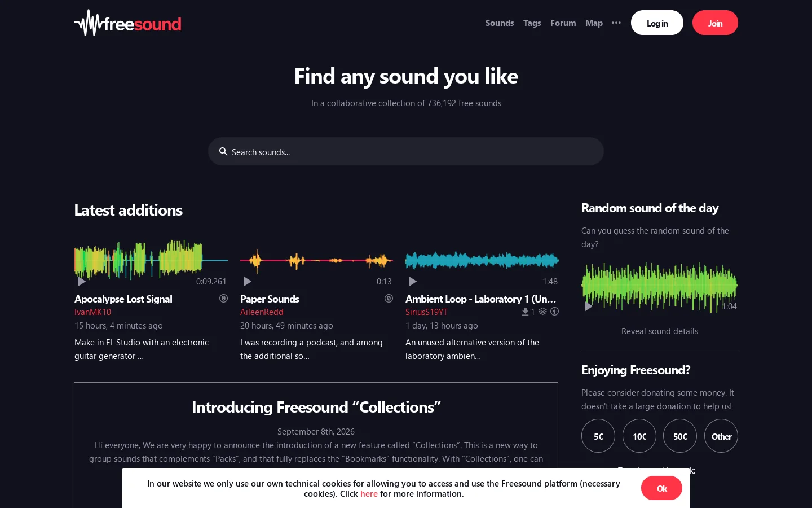Viewport: 812px width, 508px height.
Task: Go to the Forum page
Action: click(563, 23)
